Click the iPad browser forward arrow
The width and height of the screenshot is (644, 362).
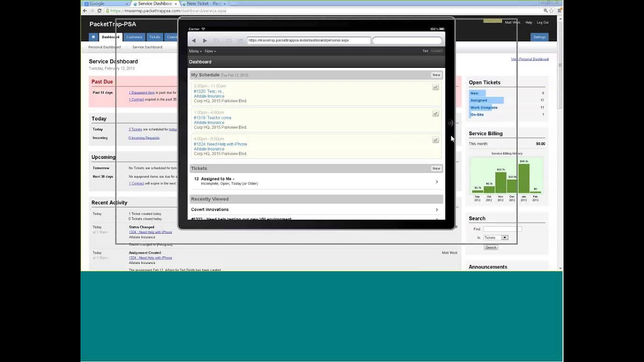click(x=205, y=41)
